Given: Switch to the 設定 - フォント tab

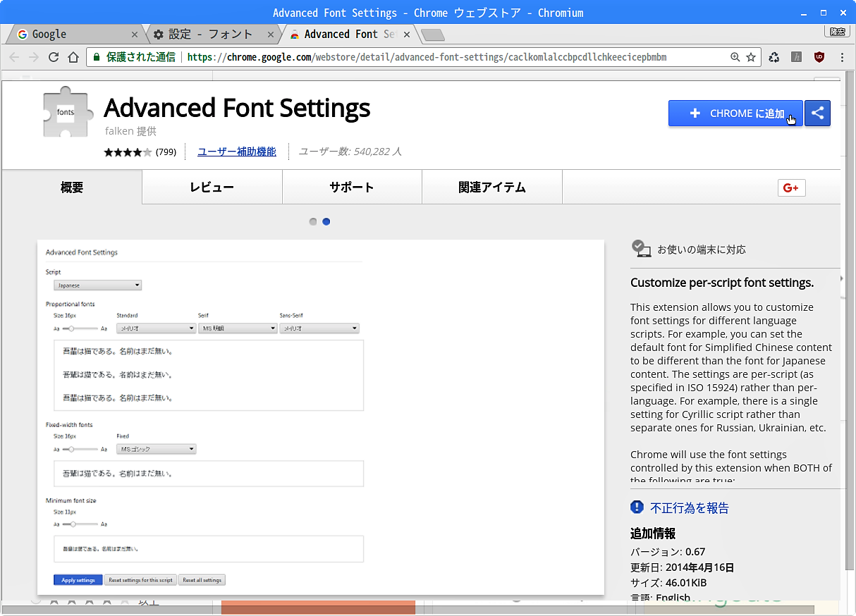Looking at the screenshot, I should (212, 34).
